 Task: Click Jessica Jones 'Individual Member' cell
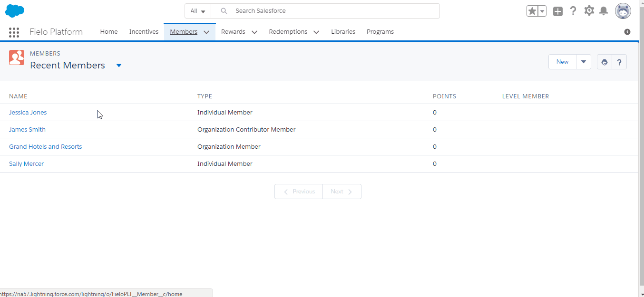225,113
